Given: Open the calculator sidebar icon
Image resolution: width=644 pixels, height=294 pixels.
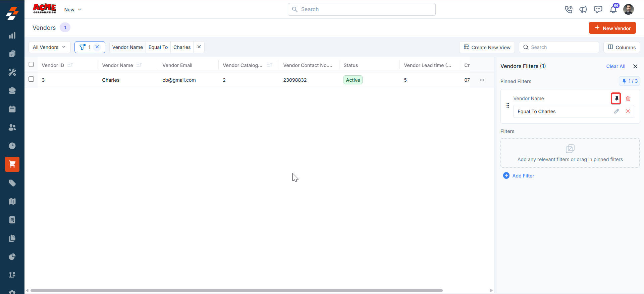Looking at the screenshot, I should click(x=12, y=220).
